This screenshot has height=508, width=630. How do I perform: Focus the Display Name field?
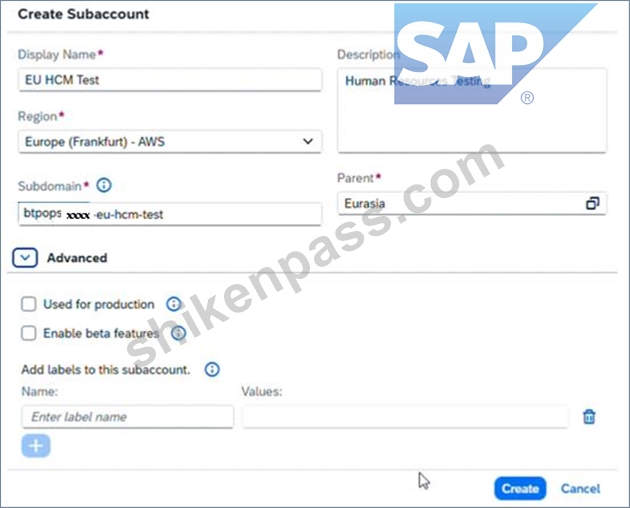[x=170, y=80]
